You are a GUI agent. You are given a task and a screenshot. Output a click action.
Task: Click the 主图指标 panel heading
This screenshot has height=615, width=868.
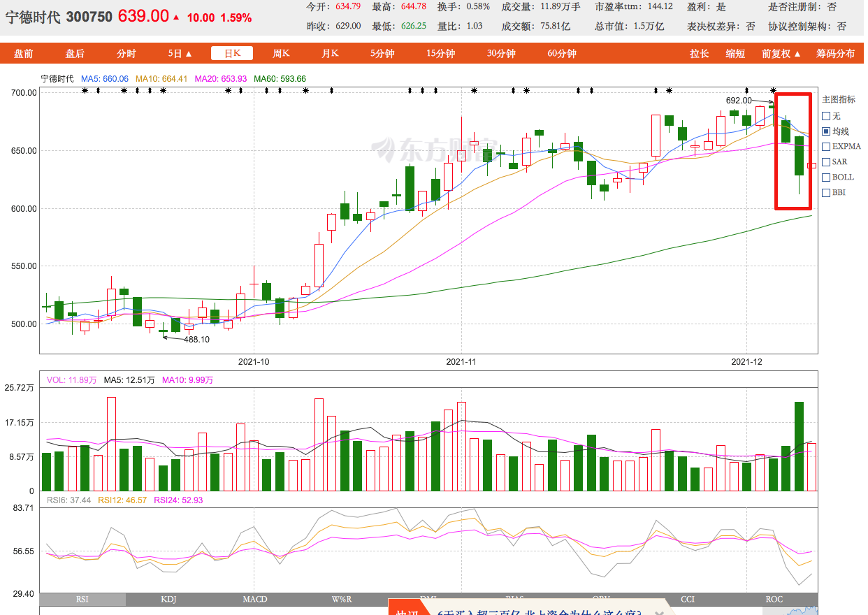(x=839, y=100)
